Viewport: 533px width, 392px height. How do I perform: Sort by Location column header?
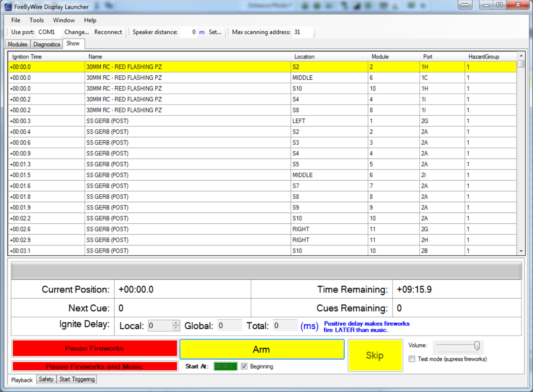(x=329, y=56)
